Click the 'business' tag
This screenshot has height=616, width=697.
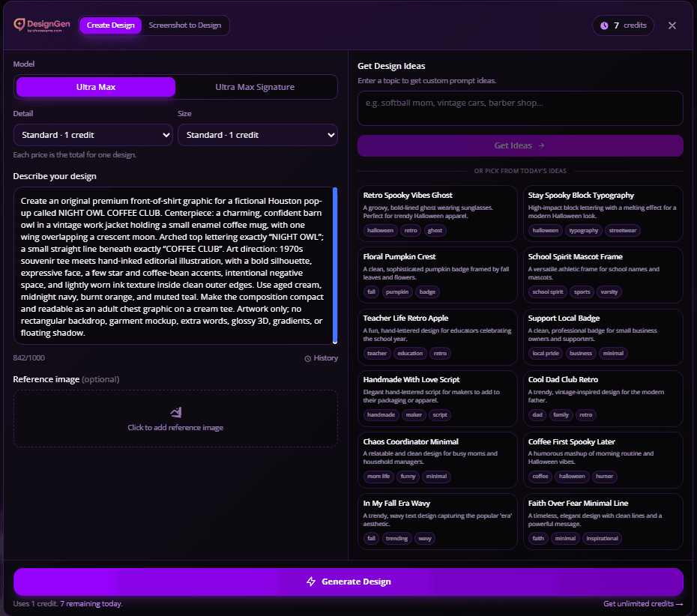[x=581, y=353]
